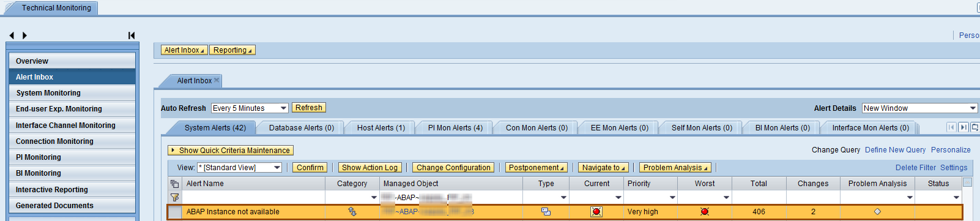Open the Current filter dropdown
The width and height of the screenshot is (980, 221).
(x=618, y=197)
